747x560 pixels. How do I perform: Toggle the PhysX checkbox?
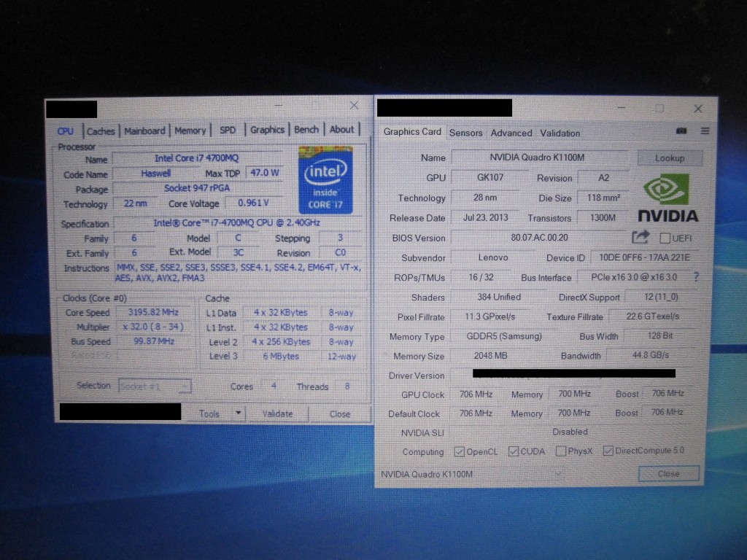[561, 451]
